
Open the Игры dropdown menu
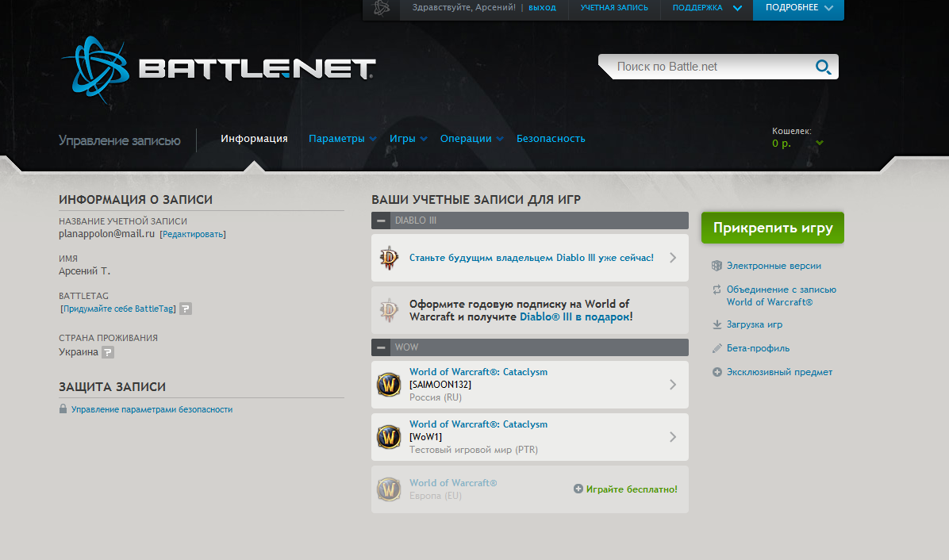(x=409, y=139)
